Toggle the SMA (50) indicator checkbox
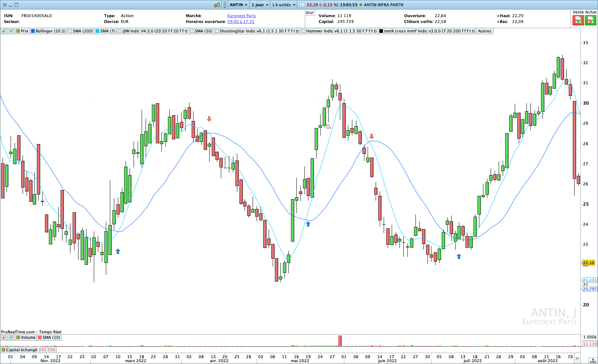This screenshot has height=364, width=598. (192, 31)
